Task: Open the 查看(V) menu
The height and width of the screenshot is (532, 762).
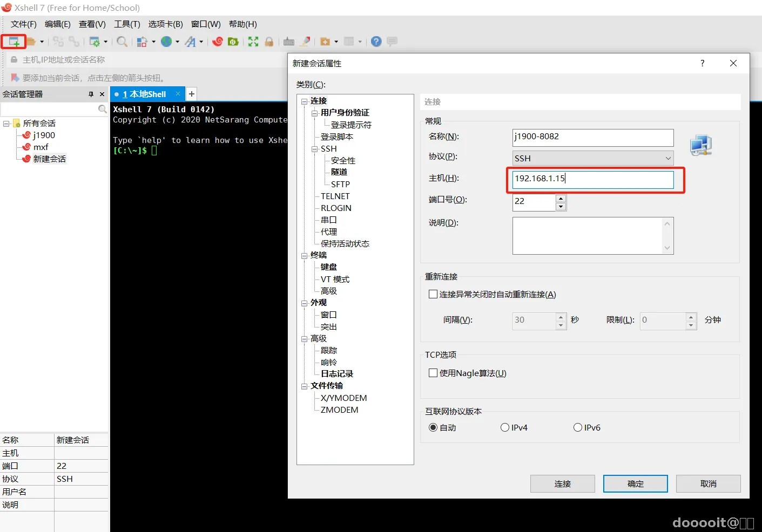Action: pyautogui.click(x=92, y=24)
